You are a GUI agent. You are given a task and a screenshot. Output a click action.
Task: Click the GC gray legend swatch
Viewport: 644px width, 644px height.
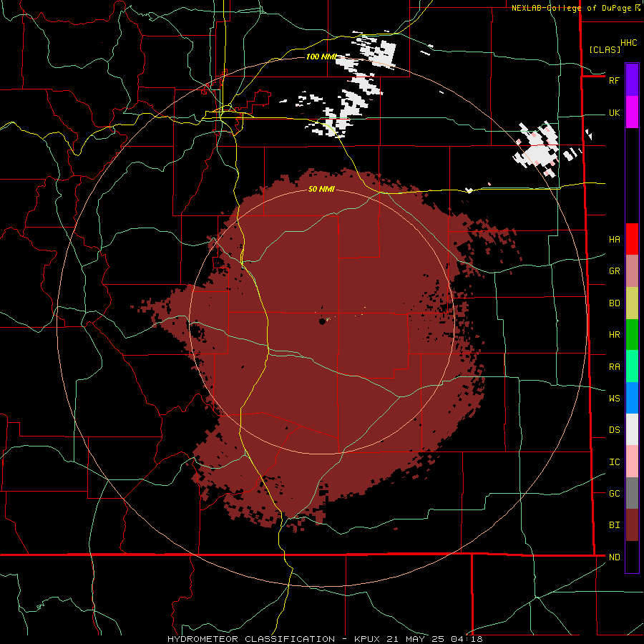pos(632,493)
